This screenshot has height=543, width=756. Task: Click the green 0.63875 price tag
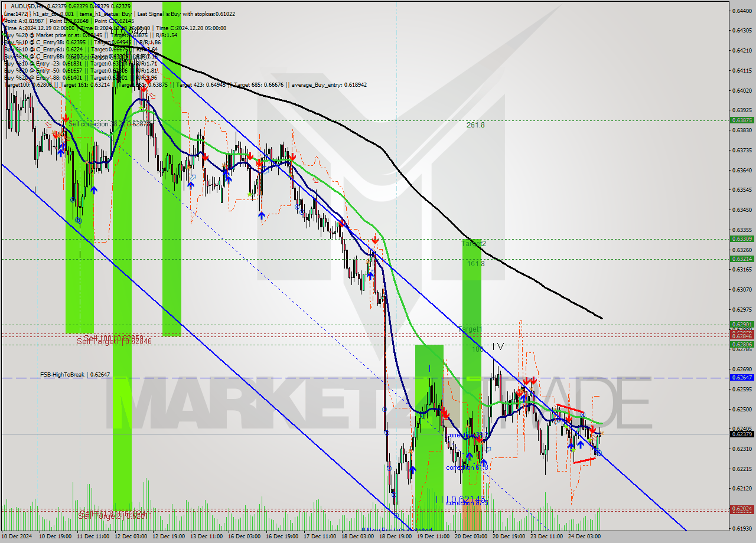[x=742, y=120]
